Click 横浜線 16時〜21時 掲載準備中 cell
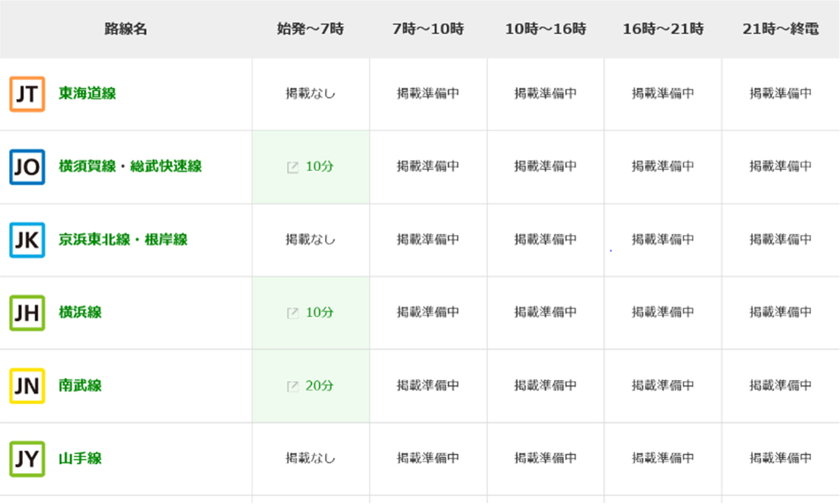The height and width of the screenshot is (504, 840). tap(663, 312)
